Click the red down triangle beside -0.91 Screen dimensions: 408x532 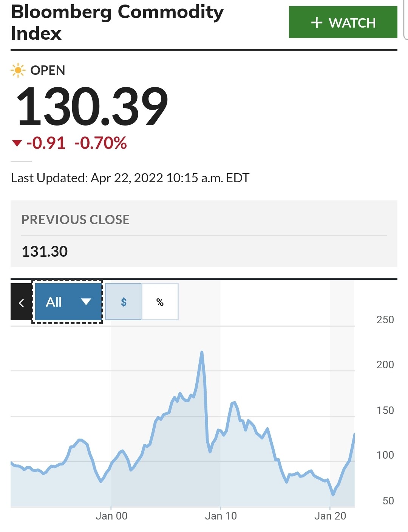(17, 143)
